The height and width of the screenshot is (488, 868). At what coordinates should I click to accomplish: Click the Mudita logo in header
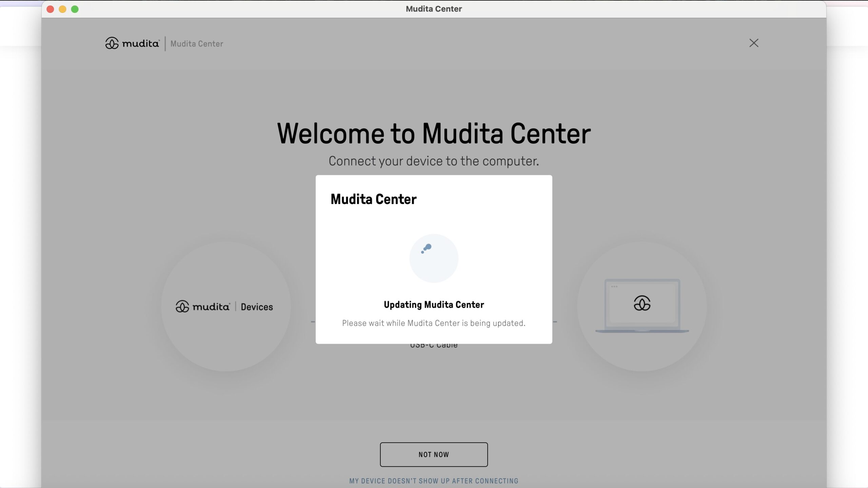pos(132,43)
